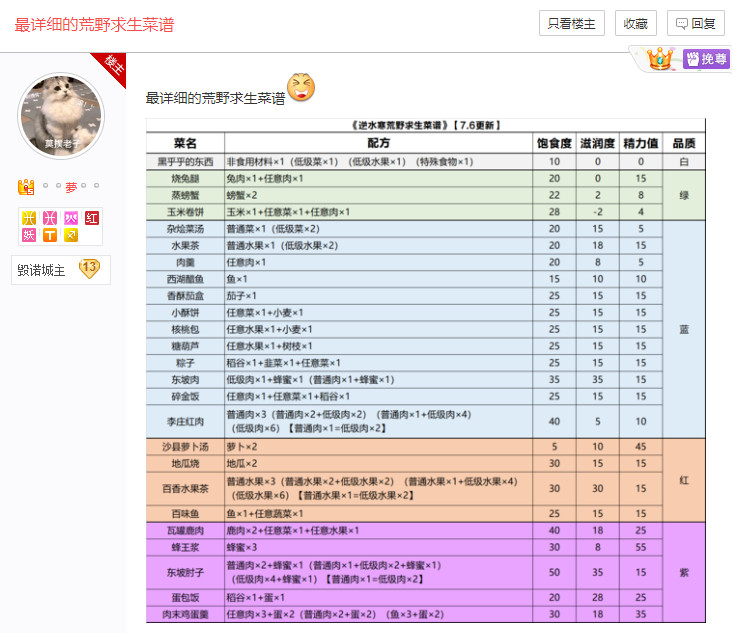
Task: Open the poster's username 夢 link
Action: coord(71,187)
